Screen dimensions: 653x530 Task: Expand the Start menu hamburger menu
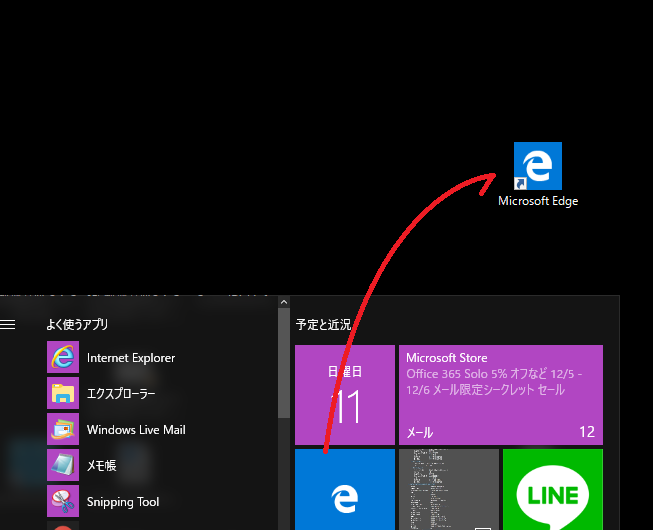click(7, 324)
